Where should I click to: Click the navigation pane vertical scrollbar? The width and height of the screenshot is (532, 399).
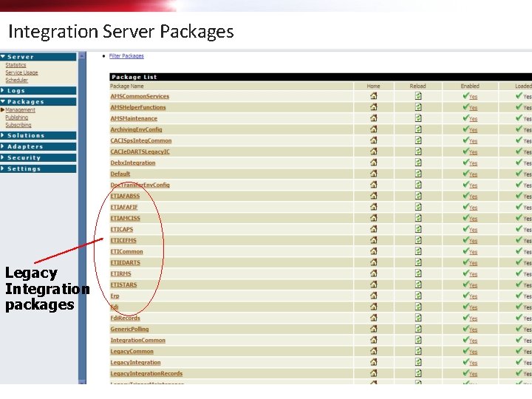[82, 217]
